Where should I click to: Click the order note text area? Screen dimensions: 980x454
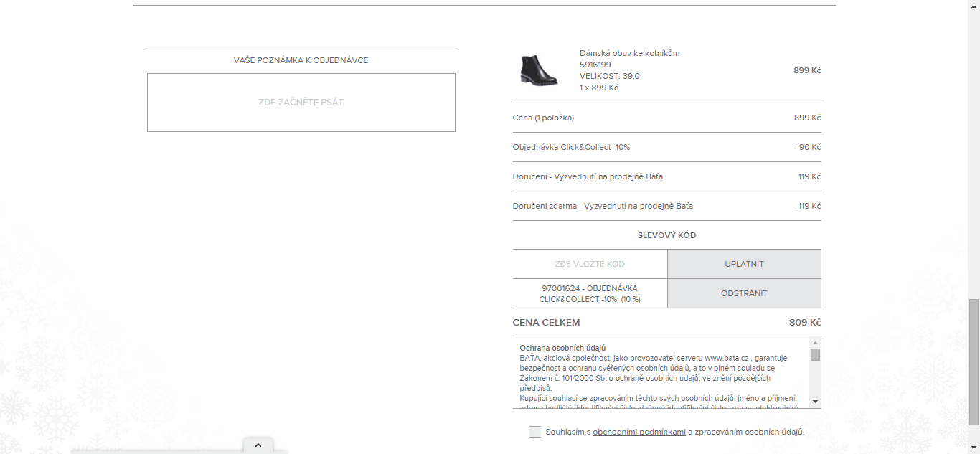pos(301,103)
